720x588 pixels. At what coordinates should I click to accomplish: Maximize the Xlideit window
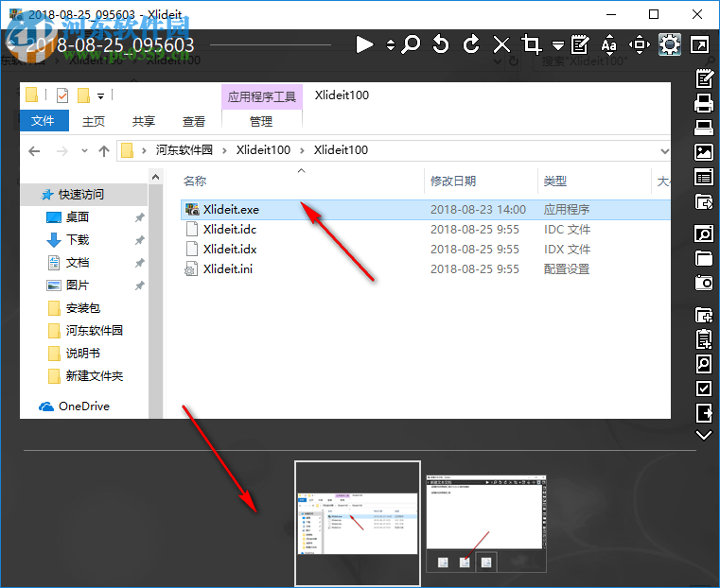654,14
